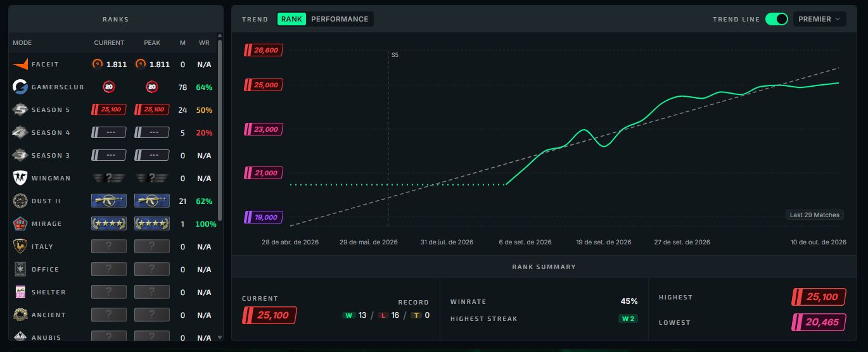Click the 25,000 rating axis label
The height and width of the screenshot is (352, 868).
[x=263, y=85]
